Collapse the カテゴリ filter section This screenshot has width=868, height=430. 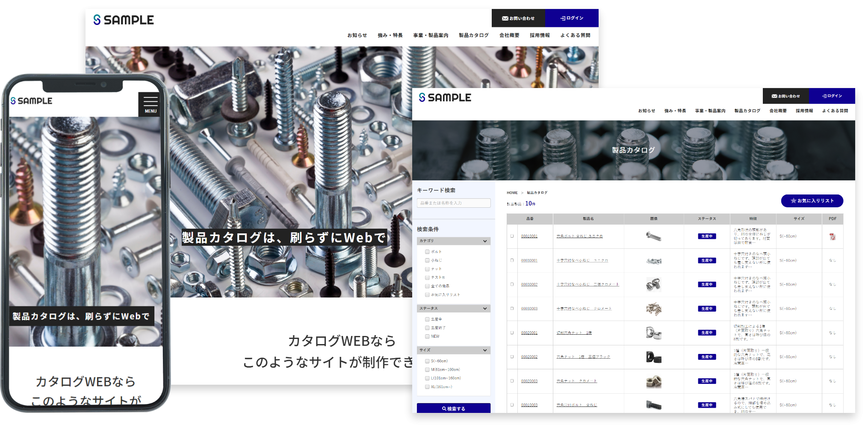point(485,241)
